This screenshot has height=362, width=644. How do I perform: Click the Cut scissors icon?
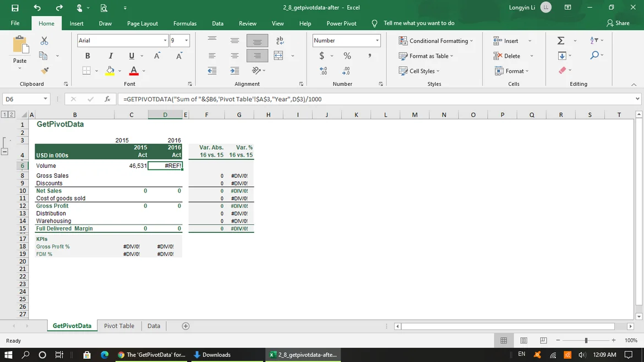tap(45, 41)
